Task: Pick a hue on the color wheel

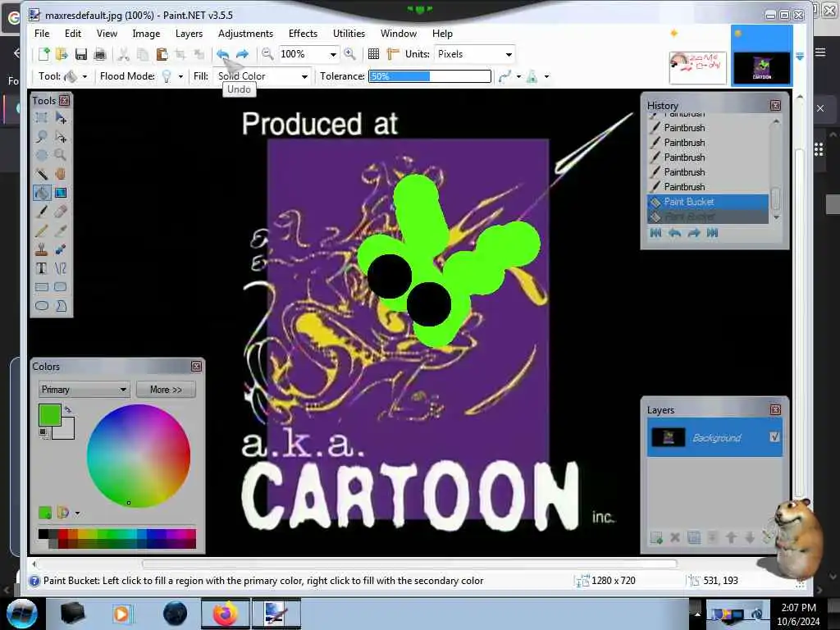Action: tap(138, 456)
